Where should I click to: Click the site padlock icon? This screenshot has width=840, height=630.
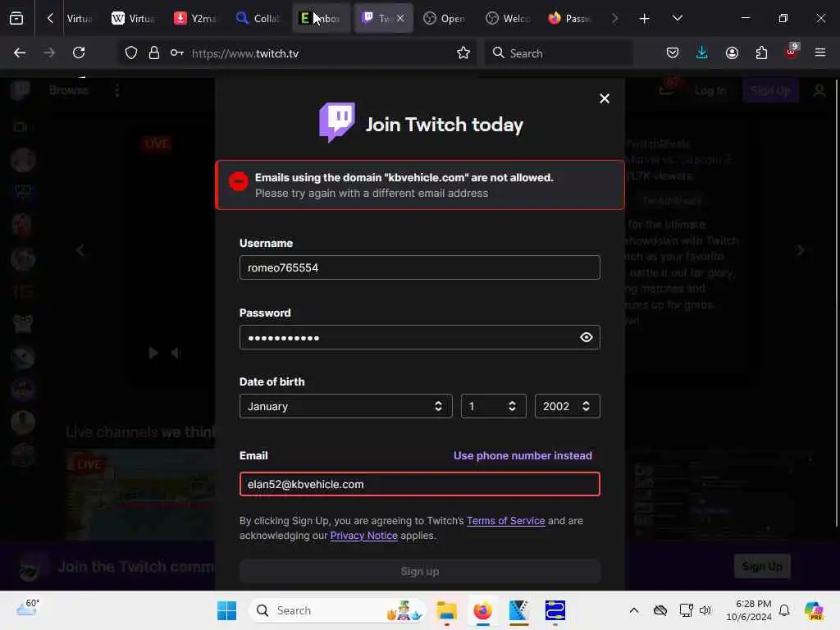coord(154,53)
